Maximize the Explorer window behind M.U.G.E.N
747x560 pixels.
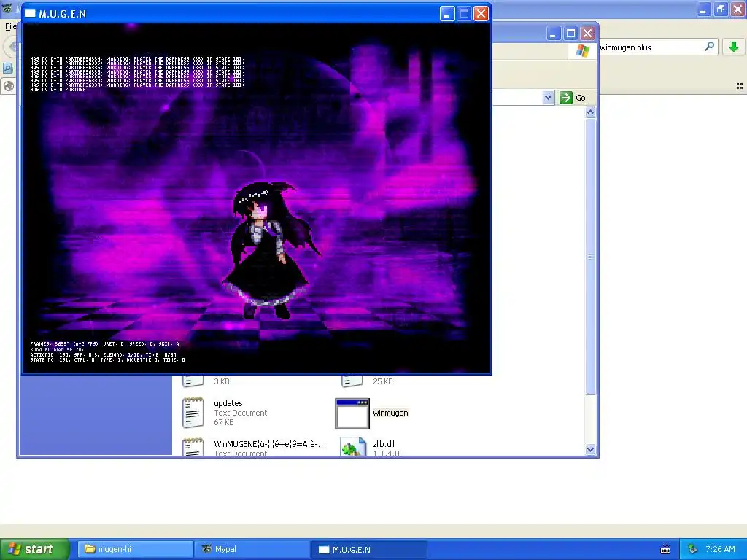[570, 34]
